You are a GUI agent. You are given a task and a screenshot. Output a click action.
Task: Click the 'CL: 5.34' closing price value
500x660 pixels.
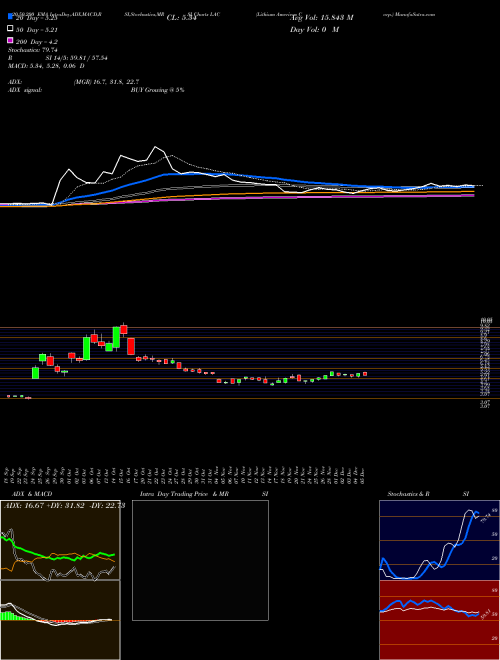tap(181, 18)
